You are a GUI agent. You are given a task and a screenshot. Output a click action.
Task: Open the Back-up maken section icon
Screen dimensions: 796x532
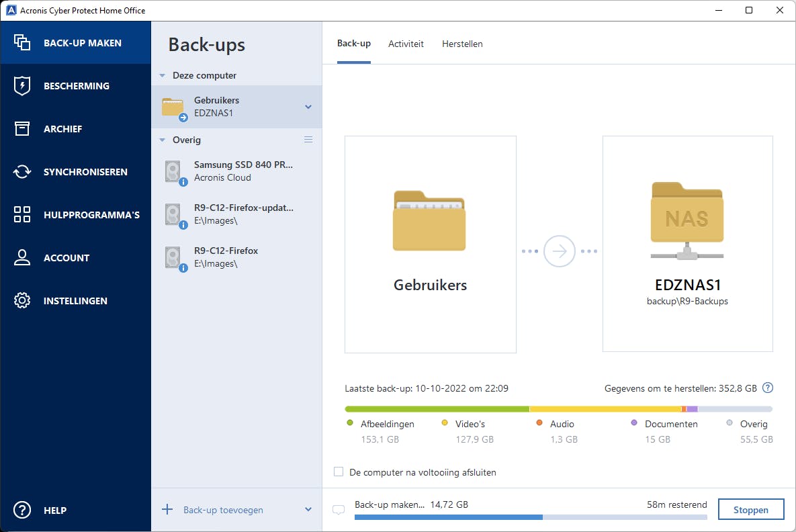(x=21, y=42)
